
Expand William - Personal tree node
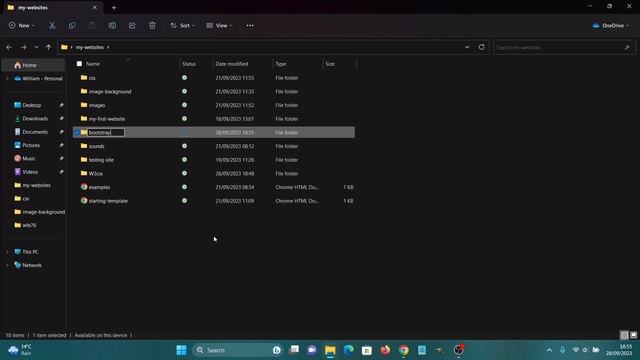7,78
